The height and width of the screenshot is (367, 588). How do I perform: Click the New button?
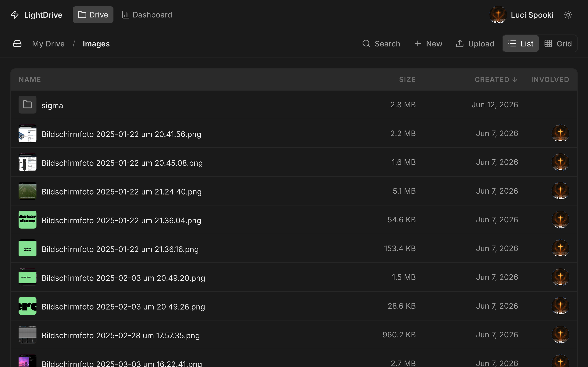pyautogui.click(x=428, y=44)
